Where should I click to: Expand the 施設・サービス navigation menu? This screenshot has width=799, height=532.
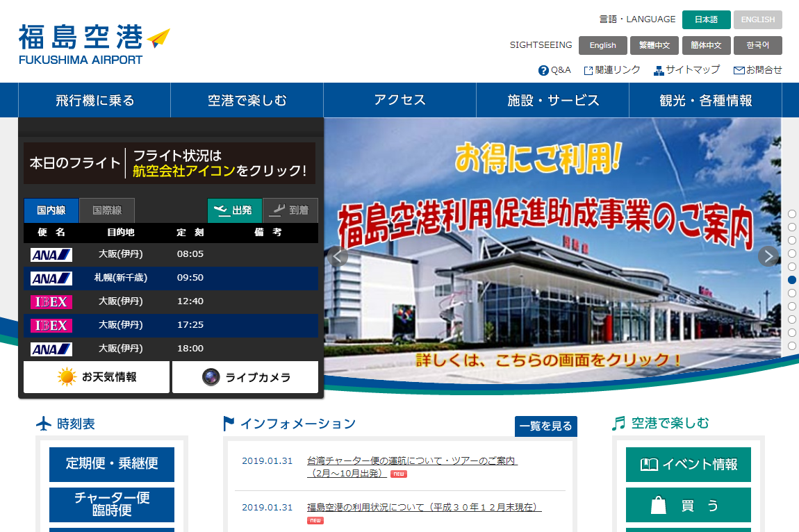tap(552, 100)
